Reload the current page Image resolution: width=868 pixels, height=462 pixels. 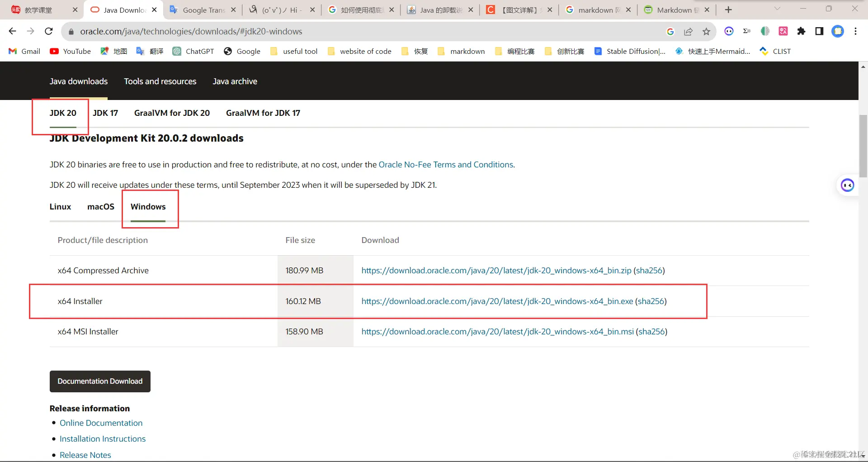(x=49, y=31)
